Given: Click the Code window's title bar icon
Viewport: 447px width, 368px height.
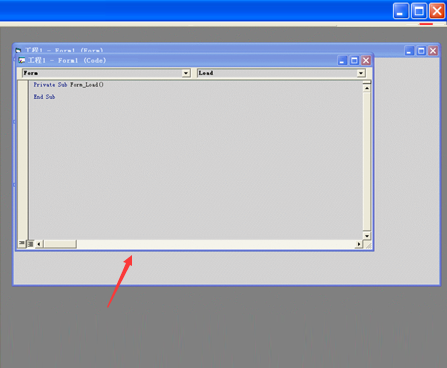Looking at the screenshot, I should [x=22, y=60].
